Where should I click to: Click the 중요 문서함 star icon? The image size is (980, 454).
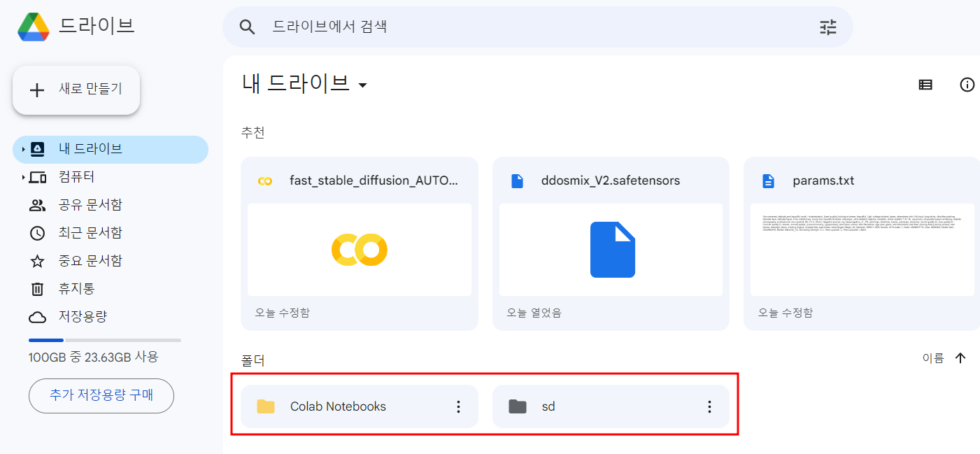37,261
